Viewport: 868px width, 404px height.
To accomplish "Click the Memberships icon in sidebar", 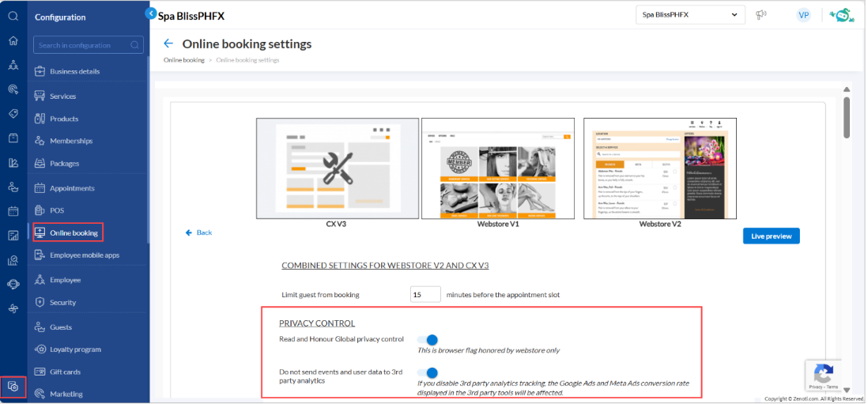I will [40, 141].
